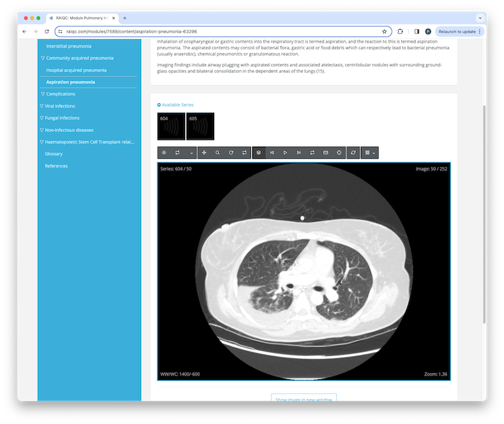Viewport: 504px width, 424px height.
Task: Go to the previous image in the stack
Action: pyautogui.click(x=272, y=152)
